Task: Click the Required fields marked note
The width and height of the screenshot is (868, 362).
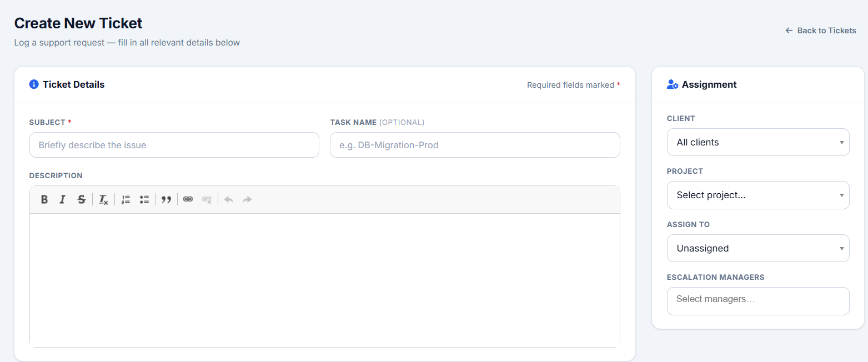Action: [x=574, y=85]
